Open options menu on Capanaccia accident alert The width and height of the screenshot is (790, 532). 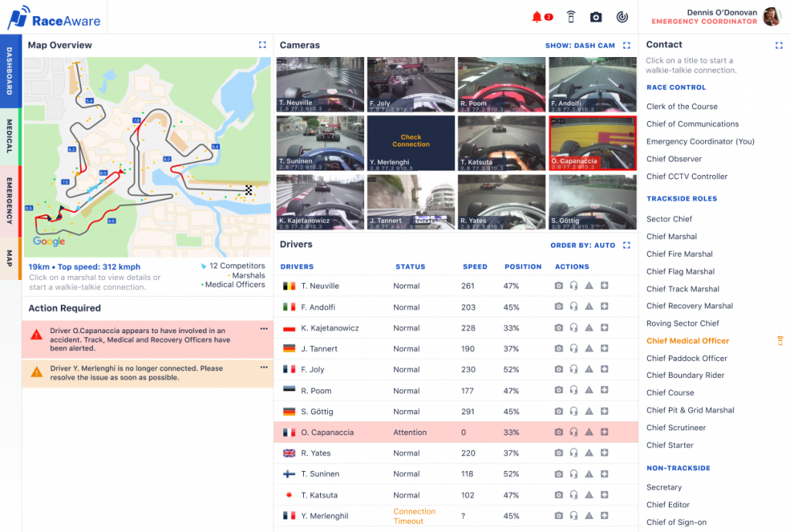point(264,329)
